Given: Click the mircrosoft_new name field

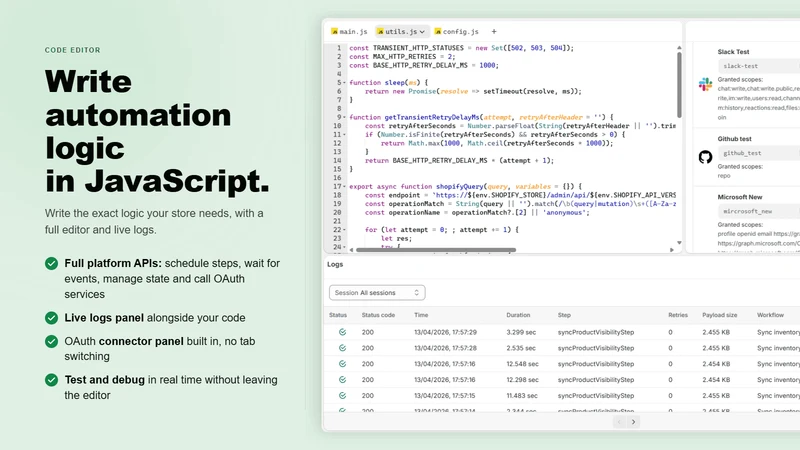Looking at the screenshot, I should (759, 211).
